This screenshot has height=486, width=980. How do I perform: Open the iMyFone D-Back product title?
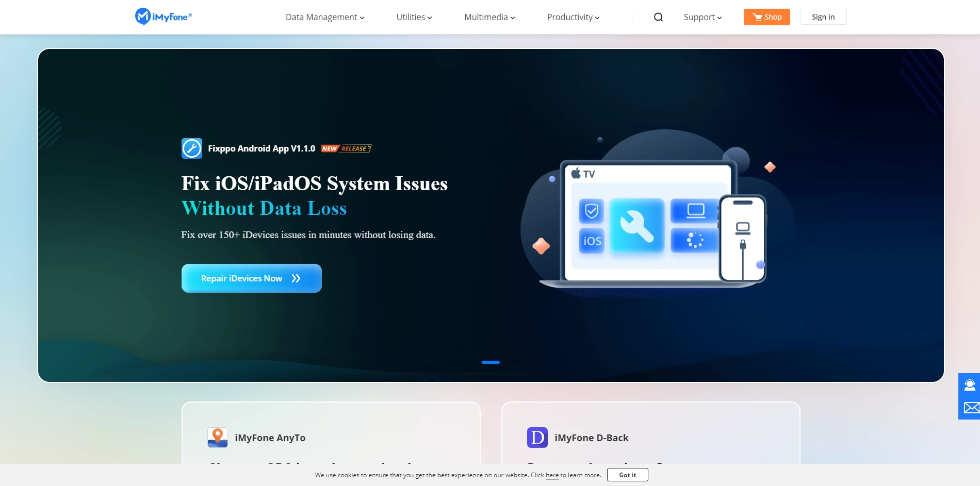[x=592, y=438]
